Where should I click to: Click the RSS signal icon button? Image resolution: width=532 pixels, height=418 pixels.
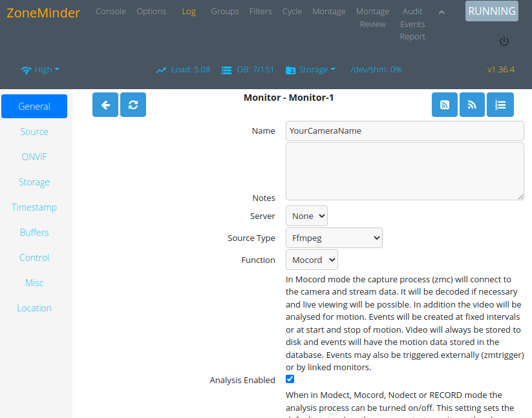tap(472, 105)
